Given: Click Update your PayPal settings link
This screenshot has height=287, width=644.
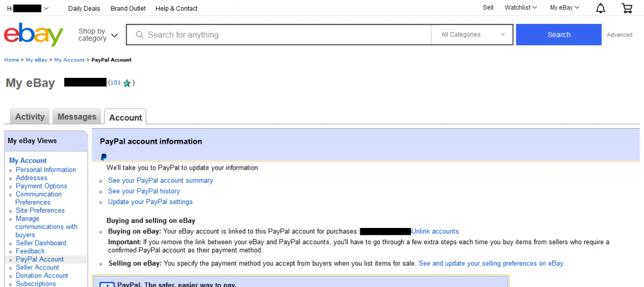Looking at the screenshot, I should 150,202.
